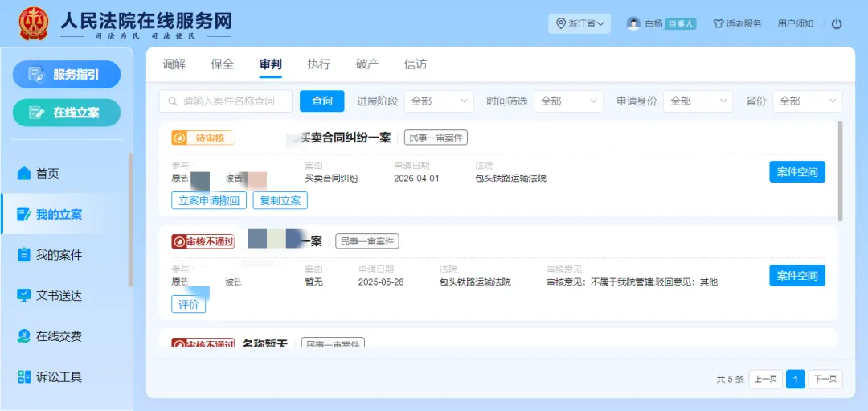Click the court emblem logo
The width and height of the screenshot is (868, 411).
point(33,23)
